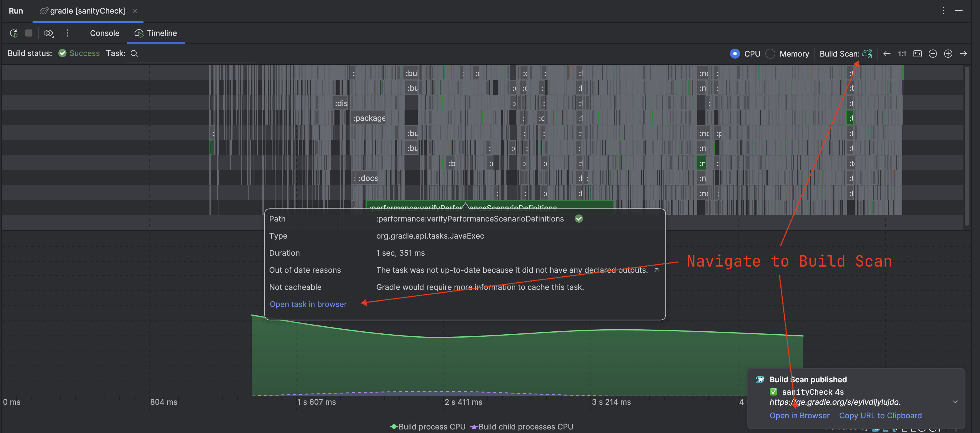Click Copy URL to Clipboard
Viewport: 980px width, 433px height.
(x=880, y=416)
